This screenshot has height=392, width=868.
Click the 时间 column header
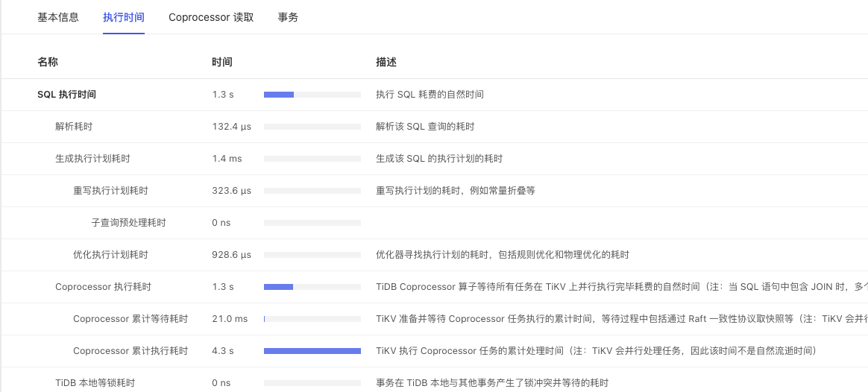click(222, 63)
